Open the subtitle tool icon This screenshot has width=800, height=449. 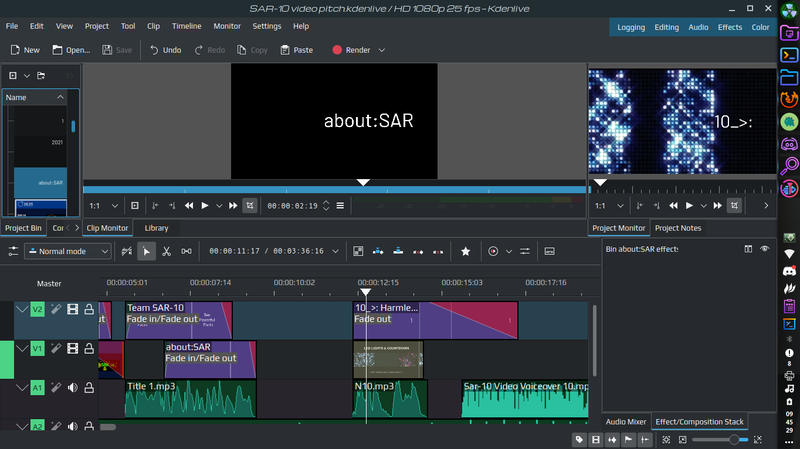click(549, 251)
